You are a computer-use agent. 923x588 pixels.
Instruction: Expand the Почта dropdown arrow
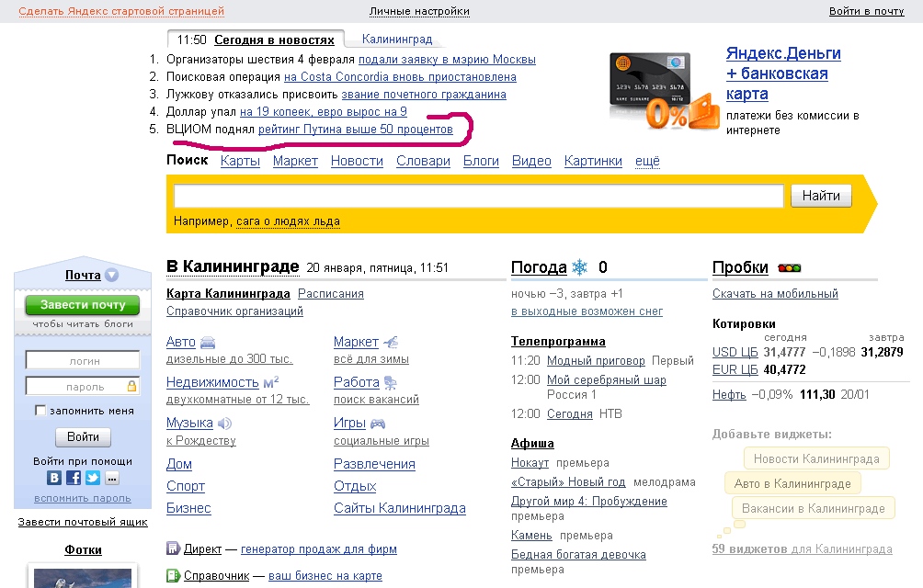(x=111, y=275)
